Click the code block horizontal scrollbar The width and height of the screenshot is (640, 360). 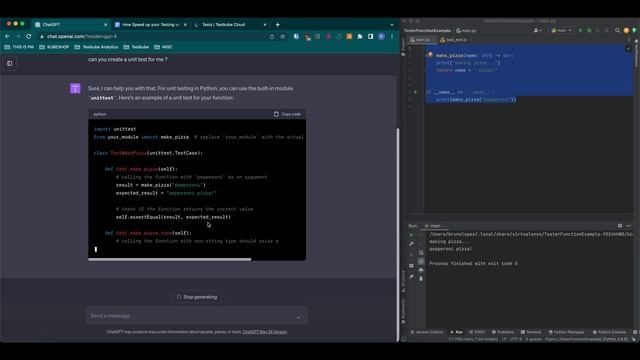[170, 259]
